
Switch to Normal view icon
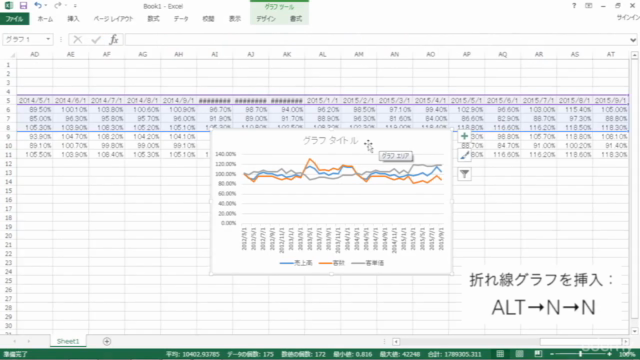500,354
